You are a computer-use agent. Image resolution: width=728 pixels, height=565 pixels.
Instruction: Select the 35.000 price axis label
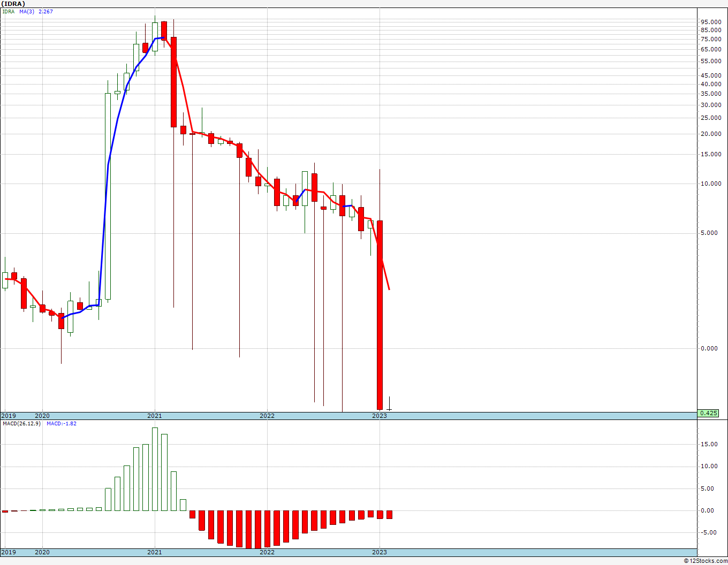(x=712, y=94)
